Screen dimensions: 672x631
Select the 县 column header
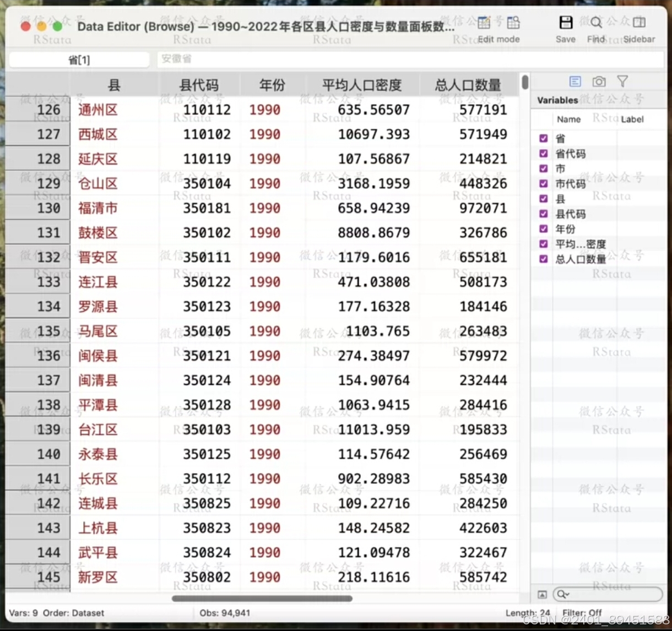(114, 85)
